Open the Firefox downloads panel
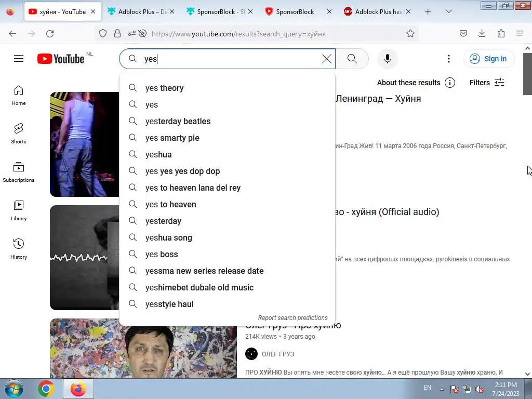Image resolution: width=532 pixels, height=399 pixels. [482, 33]
